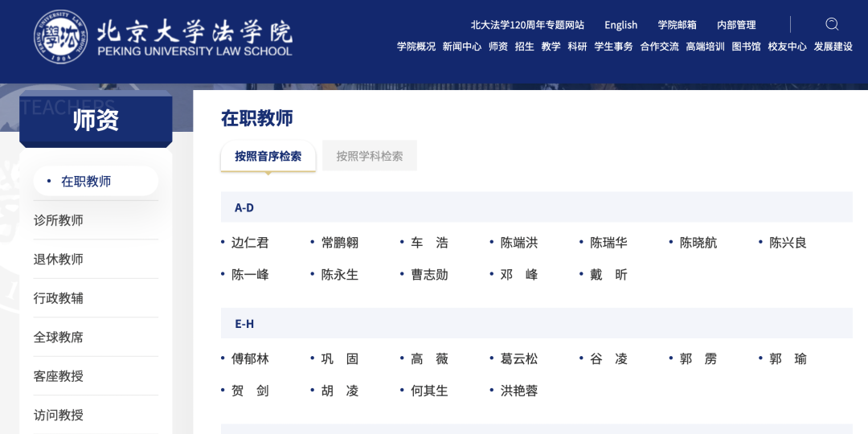Select 在职教师 in the sidebar
The width and height of the screenshot is (868, 434).
point(96,181)
